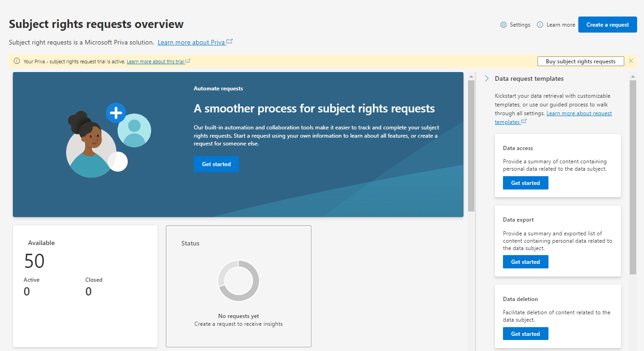Viewport: 644px width, 351px height.
Task: Start the Data export template
Action: pos(525,262)
